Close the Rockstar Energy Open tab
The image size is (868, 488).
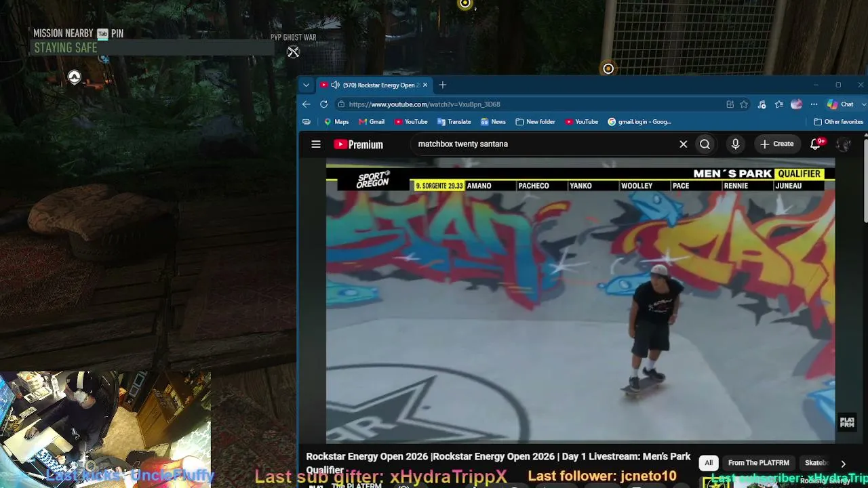click(x=425, y=85)
